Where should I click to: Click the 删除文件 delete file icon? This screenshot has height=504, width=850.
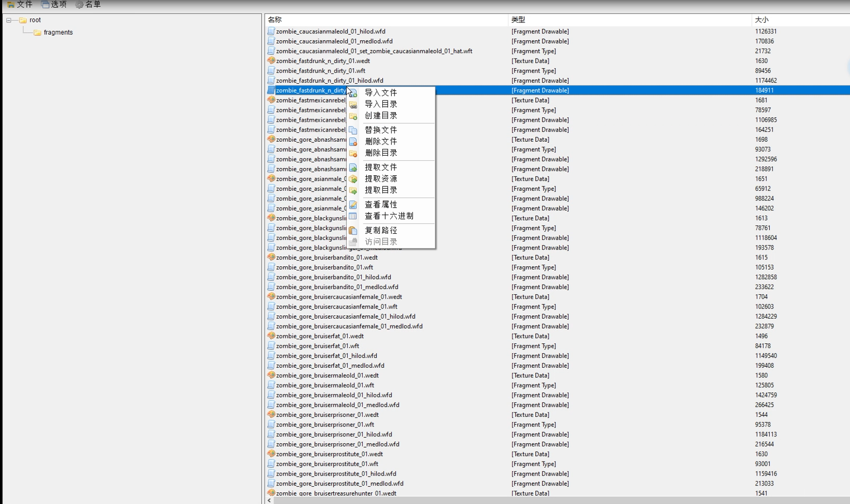[x=353, y=142]
